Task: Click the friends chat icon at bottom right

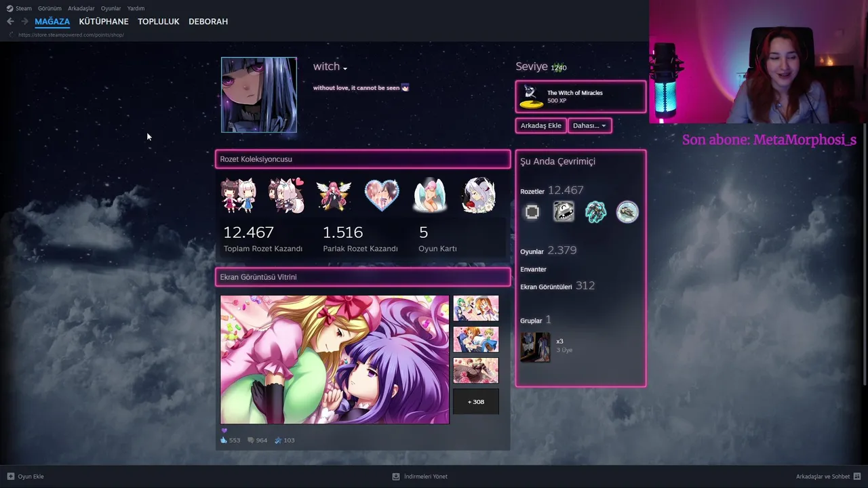Action: (x=857, y=476)
